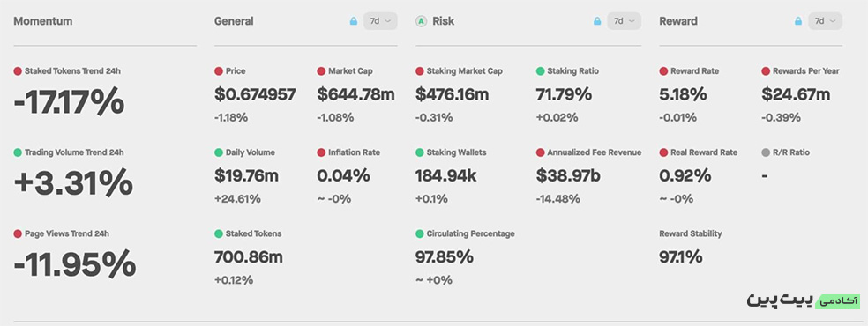Viewport: 868px width, 326px height.
Task: Click the red dot beside Reward Rate
Action: [663, 71]
